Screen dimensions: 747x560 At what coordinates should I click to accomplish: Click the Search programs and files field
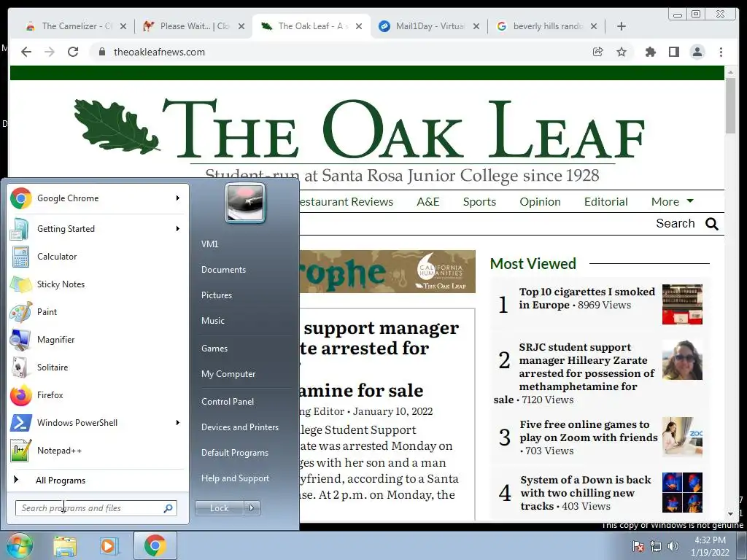point(96,508)
